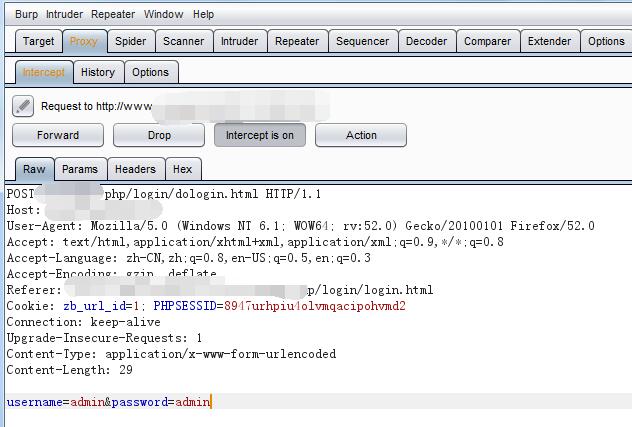
Task: Drop the intercepted request
Action: [159, 135]
